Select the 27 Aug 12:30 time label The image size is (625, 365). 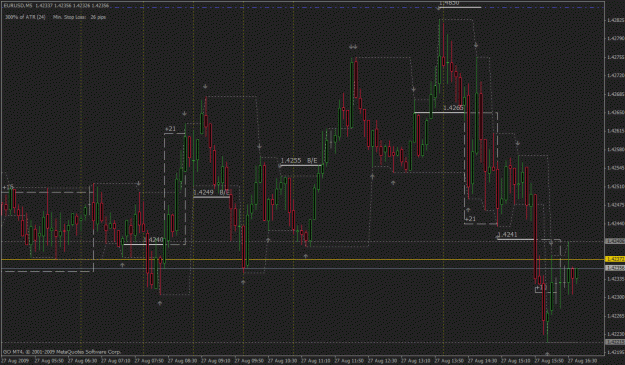tap(383, 361)
